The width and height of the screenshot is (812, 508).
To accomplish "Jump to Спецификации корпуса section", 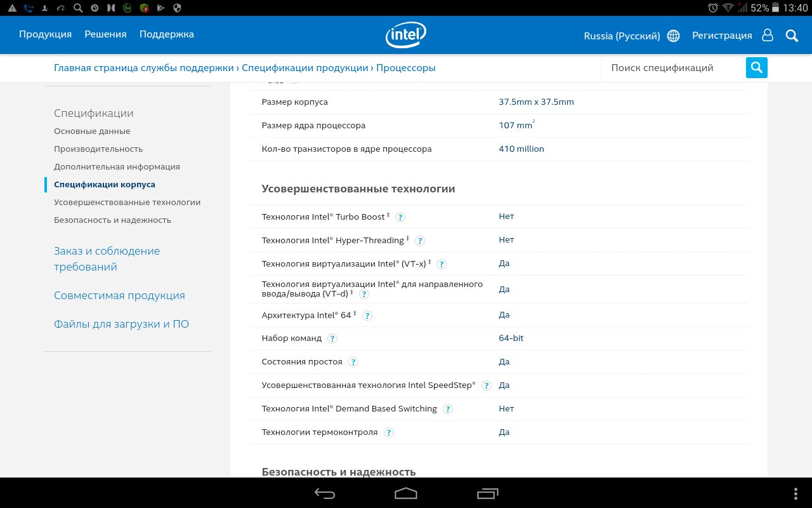I will point(105,184).
